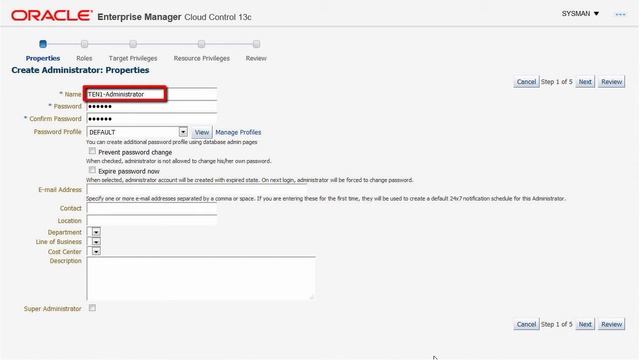Go to the Properties step label
This screenshot has width=640, height=360.
pos(43,58)
